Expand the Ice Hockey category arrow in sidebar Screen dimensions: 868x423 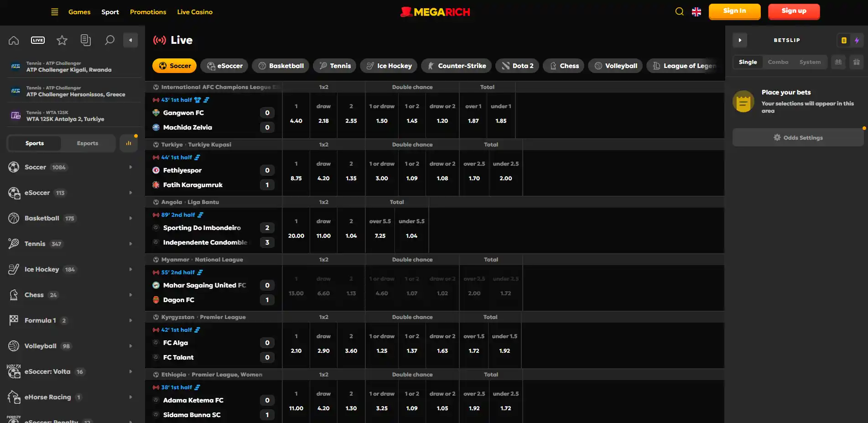[130, 269]
